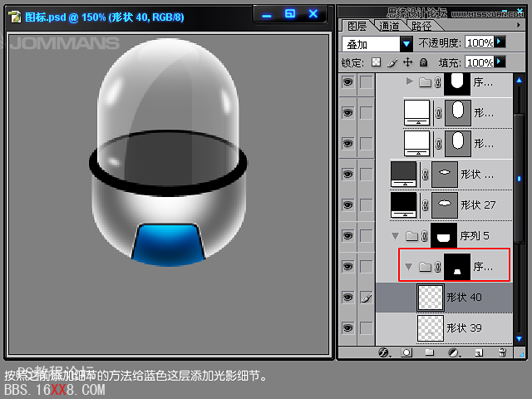Enable lock transparent pixels icon
This screenshot has width=532, height=399.
[x=376, y=62]
